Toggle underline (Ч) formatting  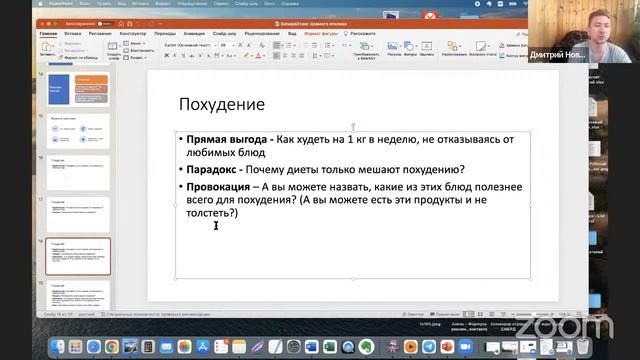[x=183, y=56]
